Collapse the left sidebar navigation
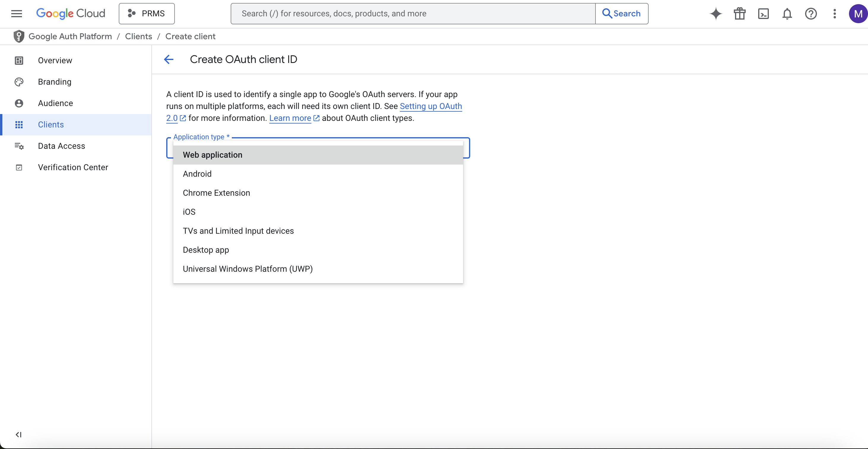Viewport: 868px width, 449px height. [x=18, y=434]
